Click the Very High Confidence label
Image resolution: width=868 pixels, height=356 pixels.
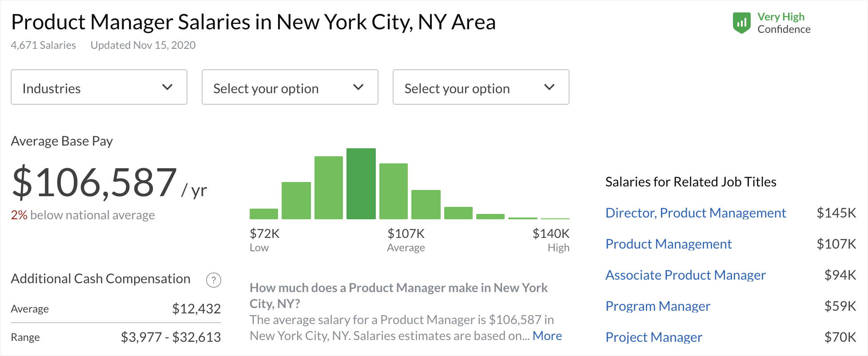coord(784,23)
